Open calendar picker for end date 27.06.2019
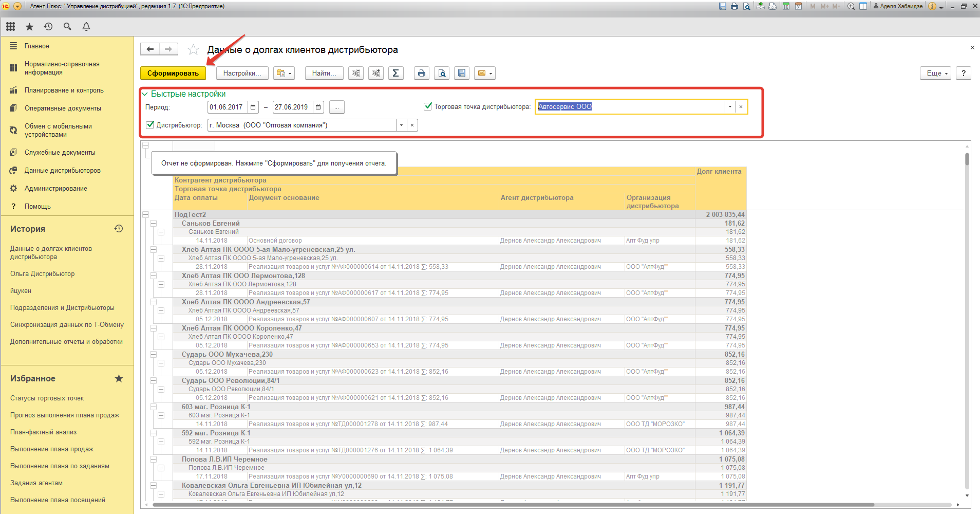 318,107
